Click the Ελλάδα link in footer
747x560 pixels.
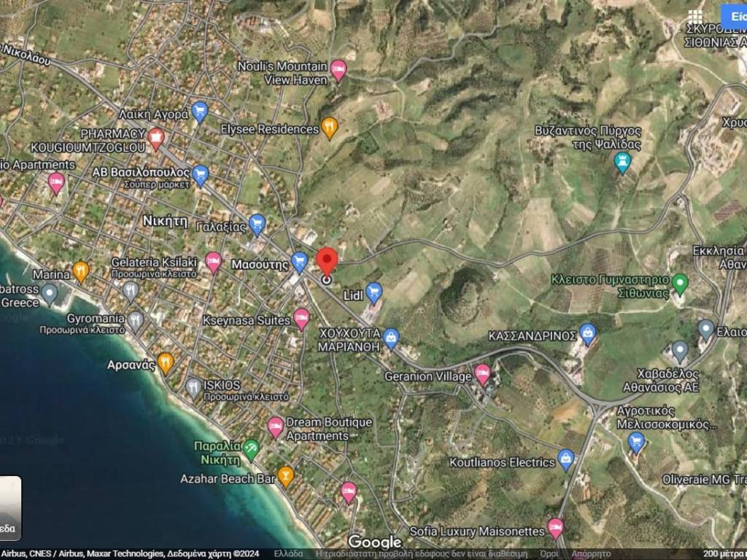[x=288, y=553]
